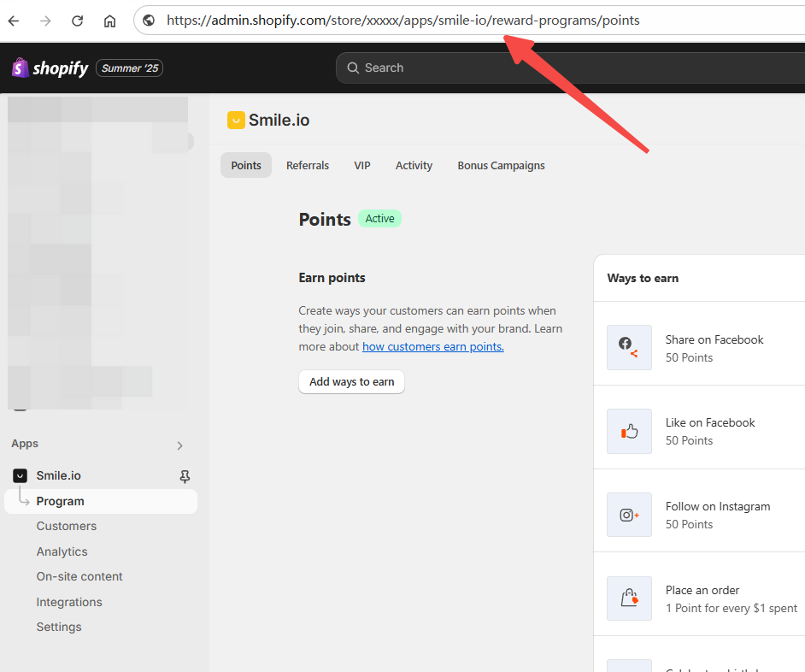This screenshot has width=805, height=672.
Task: Click the Follow on Instagram icon
Action: tap(630, 515)
